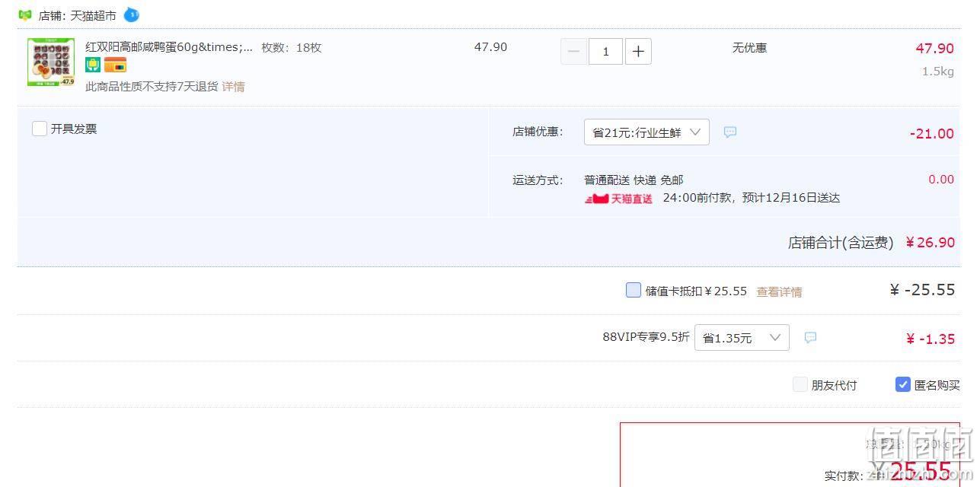Viewport: 980px width, 487px height.
Task: Click the green shopping bag service badge
Action: (93, 65)
